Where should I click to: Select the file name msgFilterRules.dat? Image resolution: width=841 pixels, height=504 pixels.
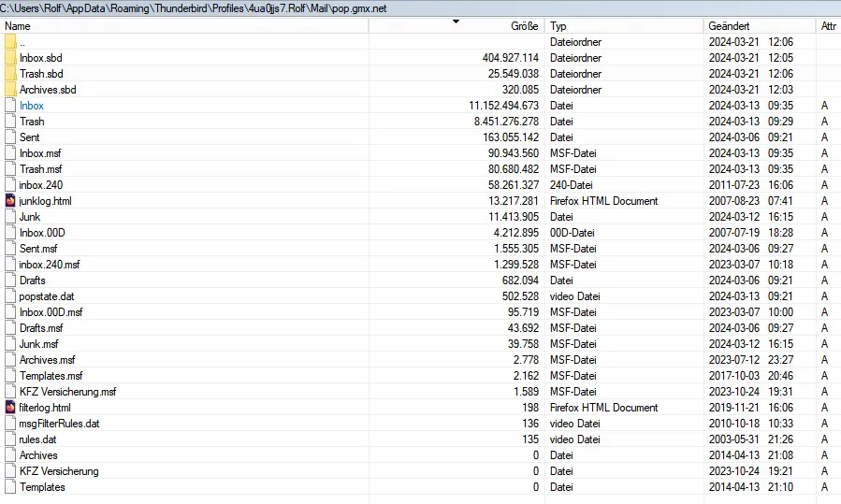click(59, 424)
